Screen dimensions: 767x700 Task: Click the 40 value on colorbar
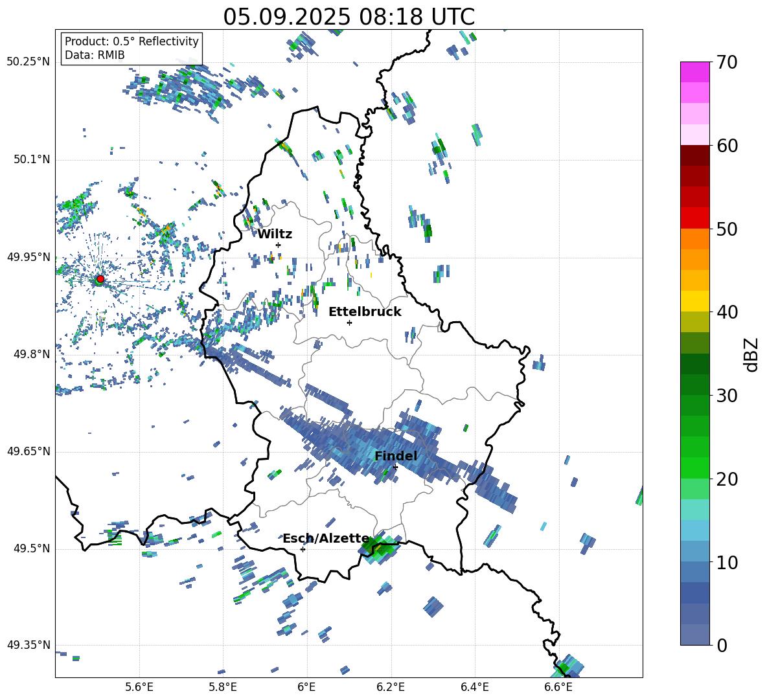click(x=727, y=312)
